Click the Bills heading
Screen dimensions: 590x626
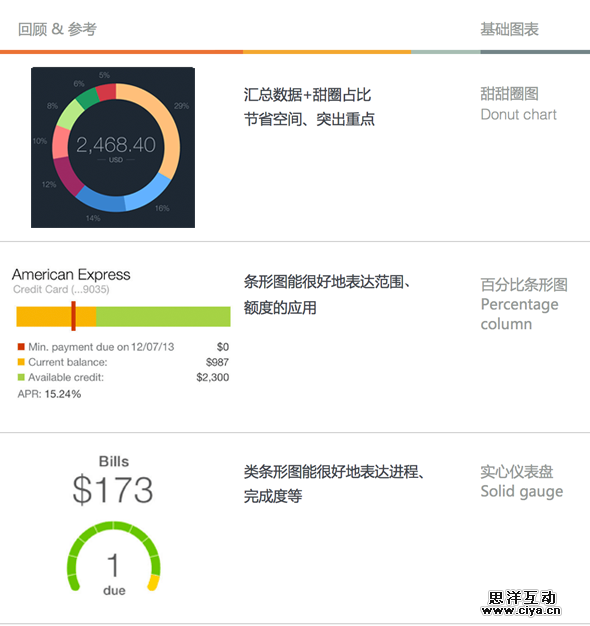click(x=114, y=462)
